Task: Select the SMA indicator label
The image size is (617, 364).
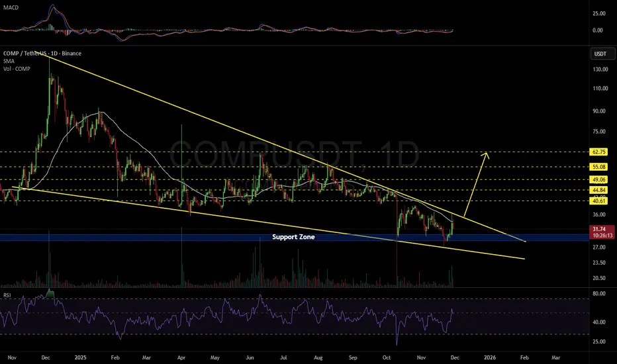Action: [9, 61]
